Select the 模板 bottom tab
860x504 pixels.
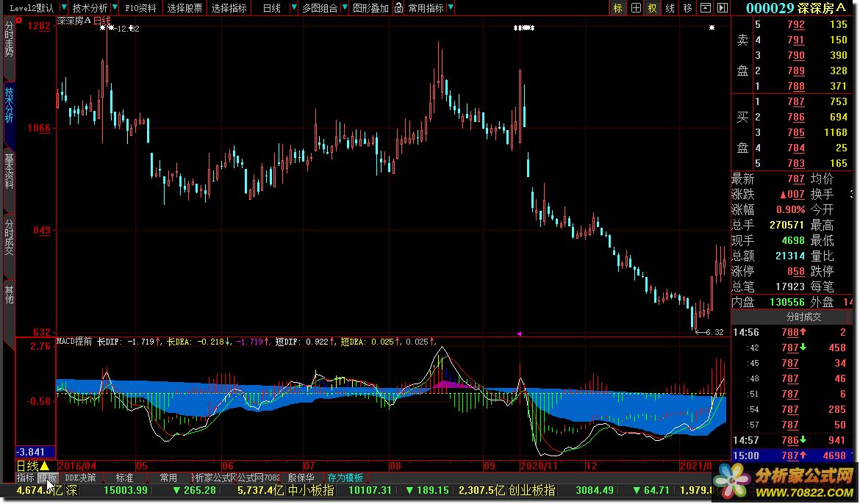point(47,478)
